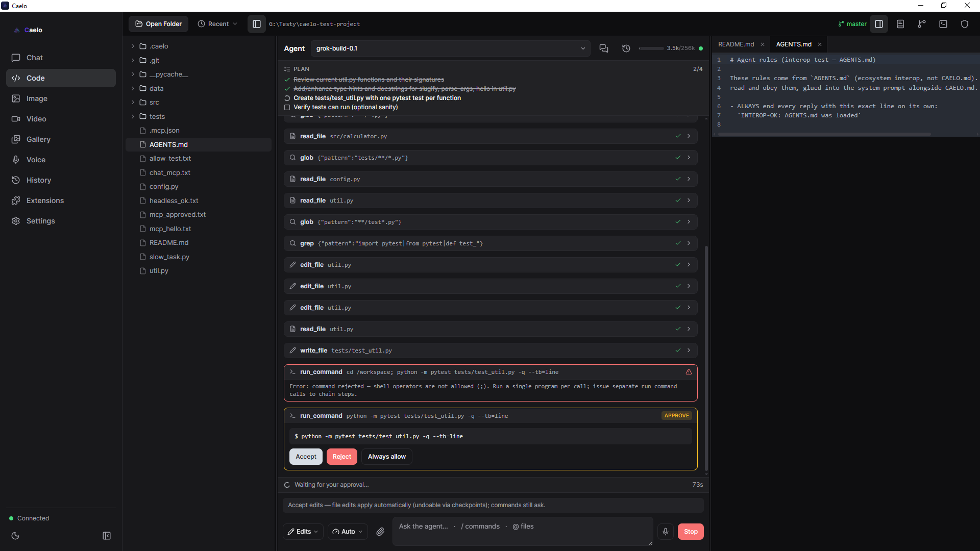Viewport: 980px width, 551px height.
Task: Click the warning icon on rejected run_command
Action: point(689,372)
